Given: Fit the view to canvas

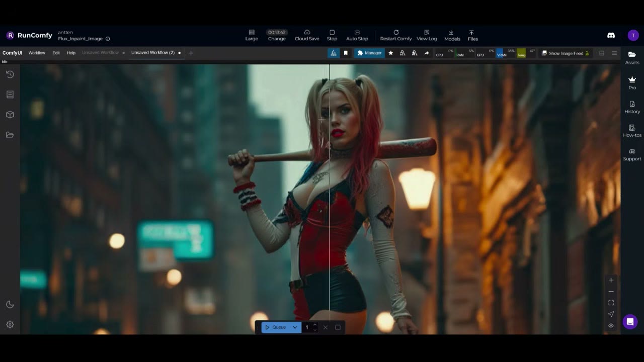Looking at the screenshot, I should click(x=611, y=303).
